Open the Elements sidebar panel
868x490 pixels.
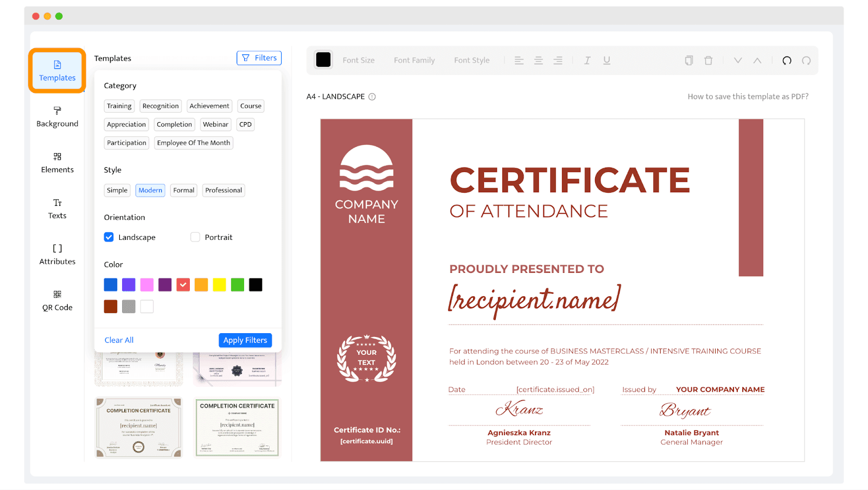[x=57, y=163]
